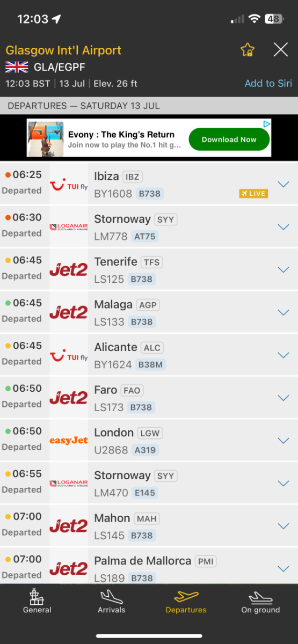Close the airport panel with X
298x644 pixels.
click(281, 50)
